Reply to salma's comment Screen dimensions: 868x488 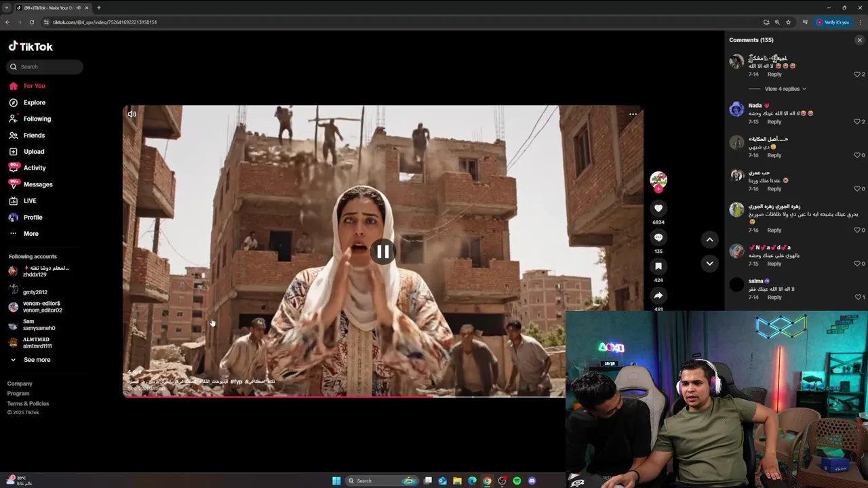pyautogui.click(x=774, y=297)
